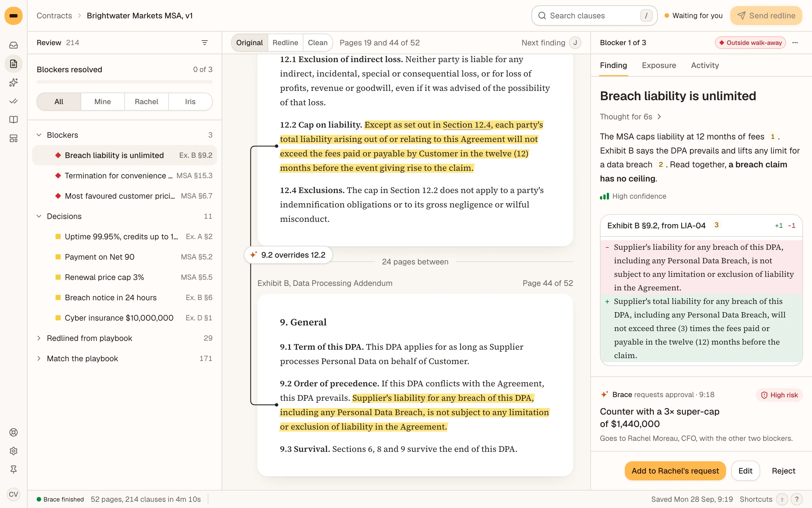Open the inbox icon in left sidebar
Image resolution: width=812 pixels, height=508 pixels.
pos(14,45)
